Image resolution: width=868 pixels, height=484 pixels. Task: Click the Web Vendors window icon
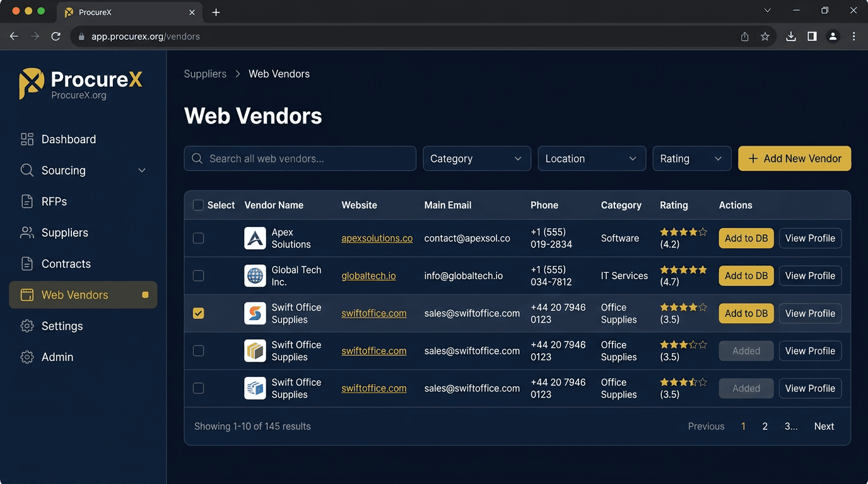click(27, 295)
